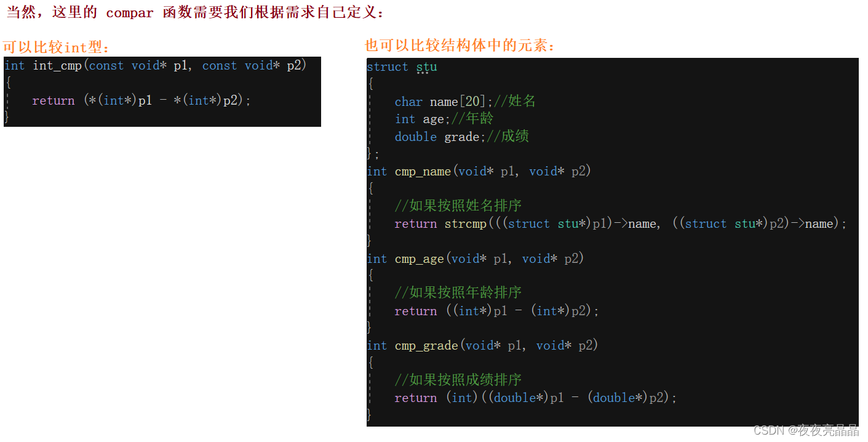Select the cmp_name function name
The width and height of the screenshot is (868, 442).
click(423, 171)
